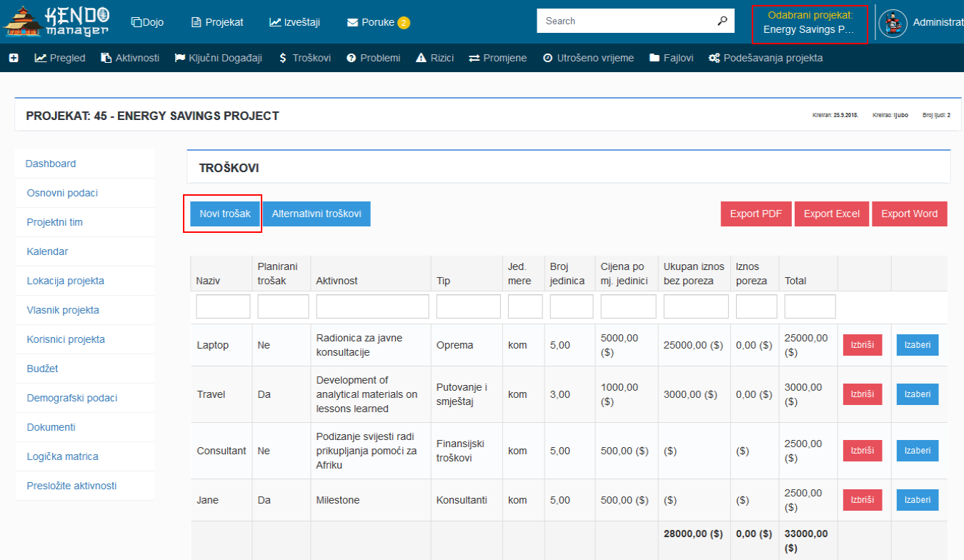Image resolution: width=964 pixels, height=560 pixels.
Task: Click Export Excel
Action: click(x=832, y=214)
